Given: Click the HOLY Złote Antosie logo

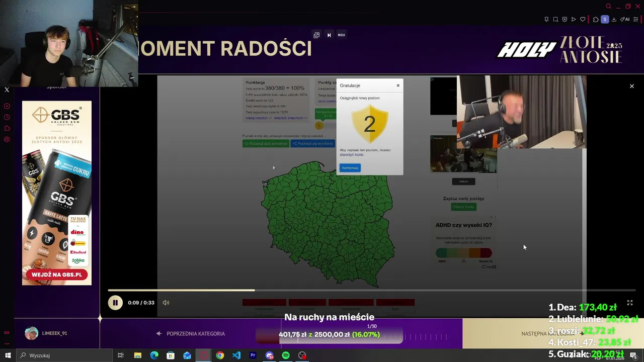Looking at the screenshot, I should tap(560, 49).
